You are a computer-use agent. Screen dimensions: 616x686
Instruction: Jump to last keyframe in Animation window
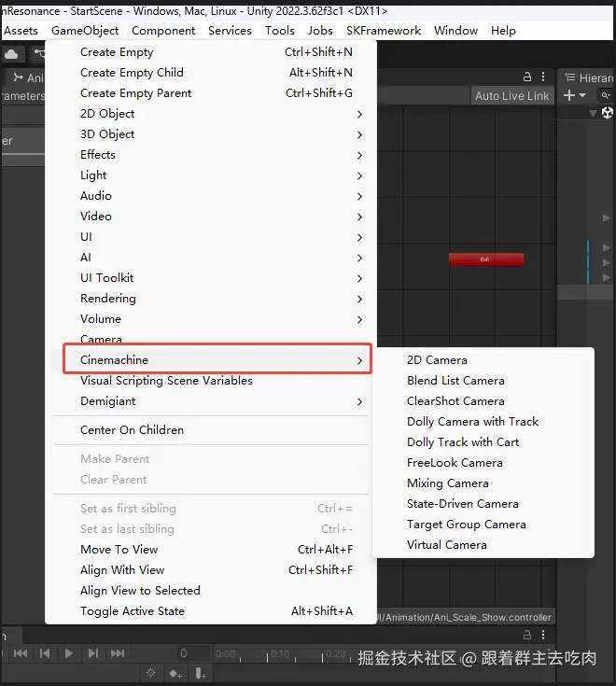[118, 653]
